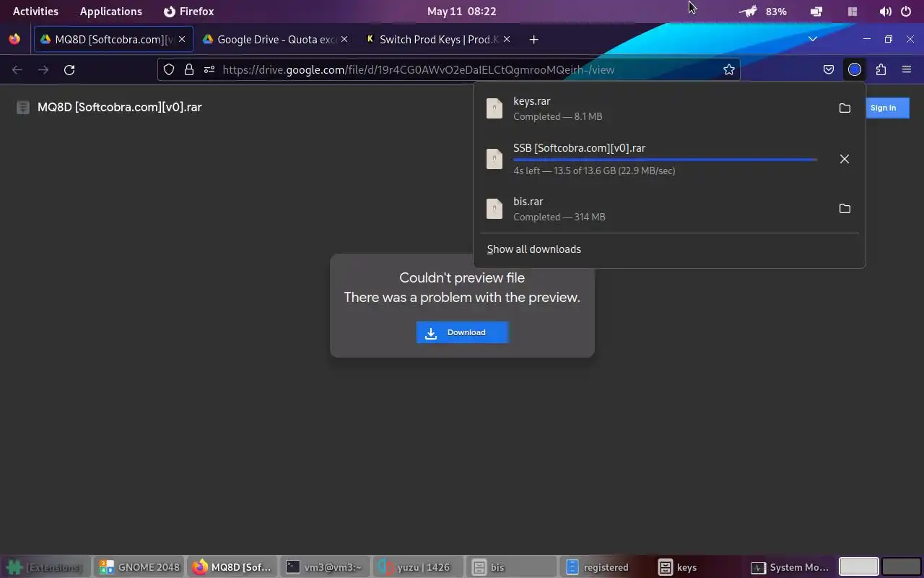Switch to the first workspace thumbnail
Image resolution: width=924 pixels, height=578 pixels.
[x=858, y=566]
